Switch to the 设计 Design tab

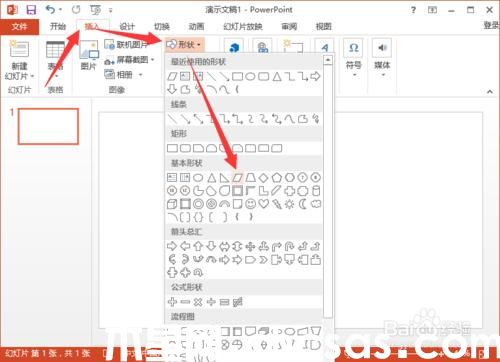(x=127, y=26)
